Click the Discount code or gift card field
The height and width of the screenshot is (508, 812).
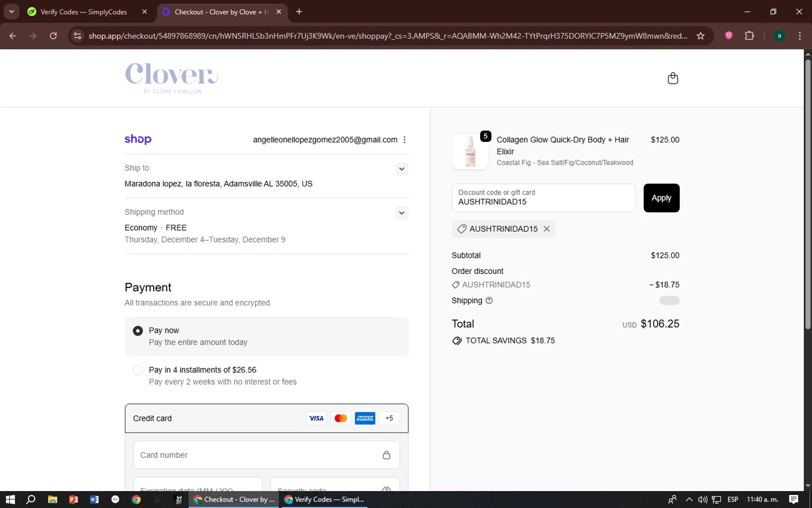(x=543, y=198)
